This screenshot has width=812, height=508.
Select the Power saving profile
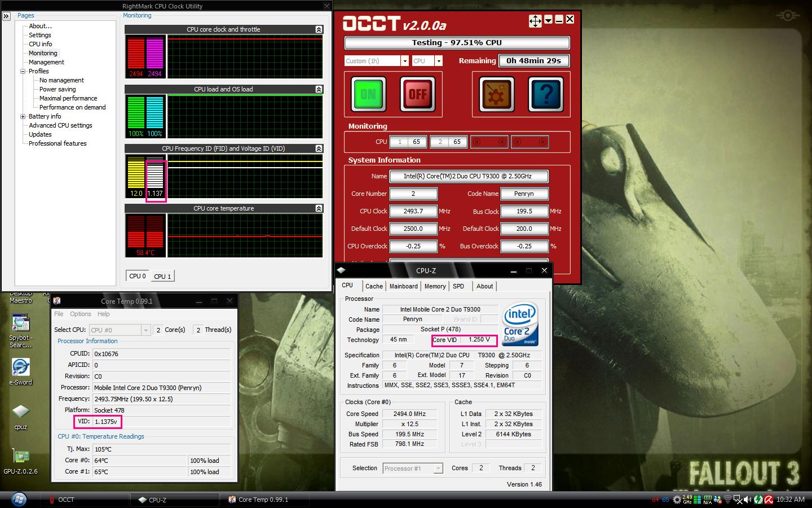[x=58, y=89]
